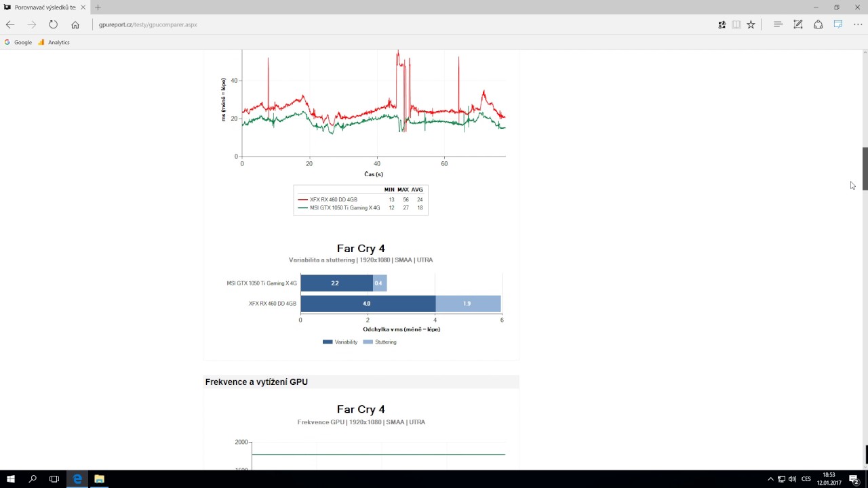Click the Far Cy 4 variability chart title
Screen dimensions: 868x488
point(361,249)
